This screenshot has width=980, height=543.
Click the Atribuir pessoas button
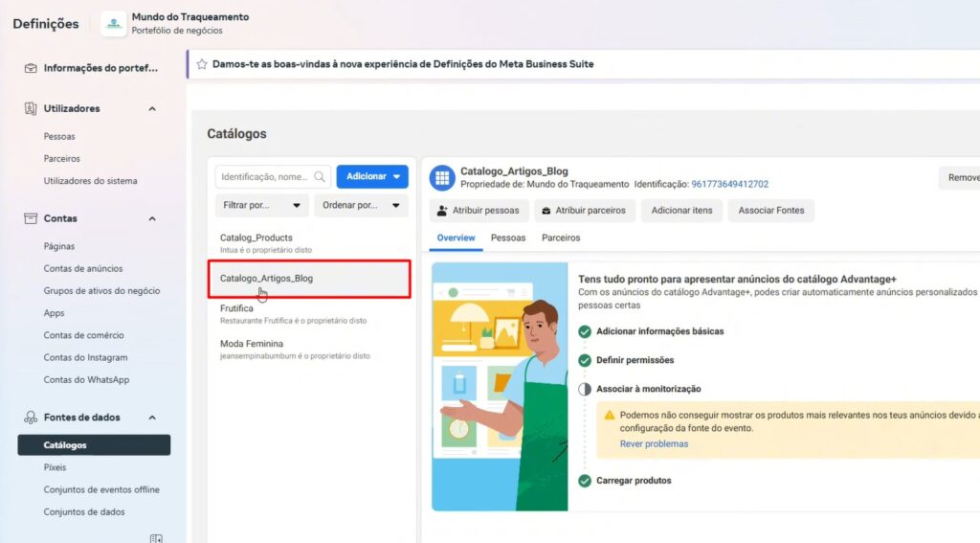pos(478,211)
